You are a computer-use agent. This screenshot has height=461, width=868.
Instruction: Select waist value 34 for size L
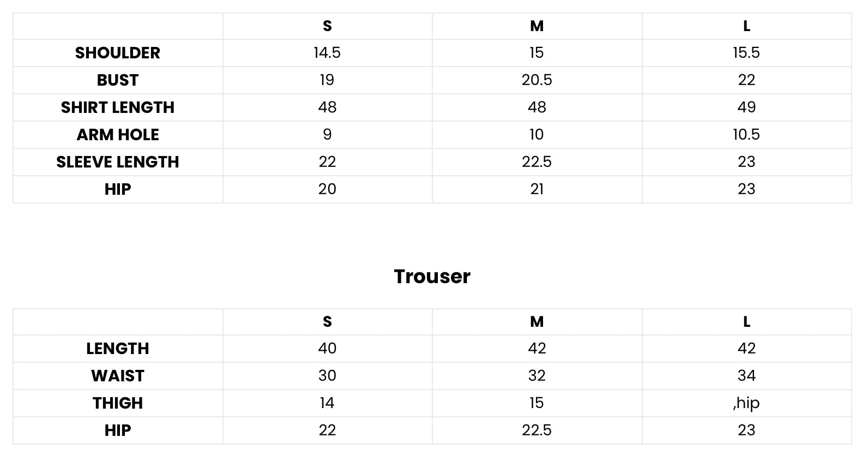(746, 376)
